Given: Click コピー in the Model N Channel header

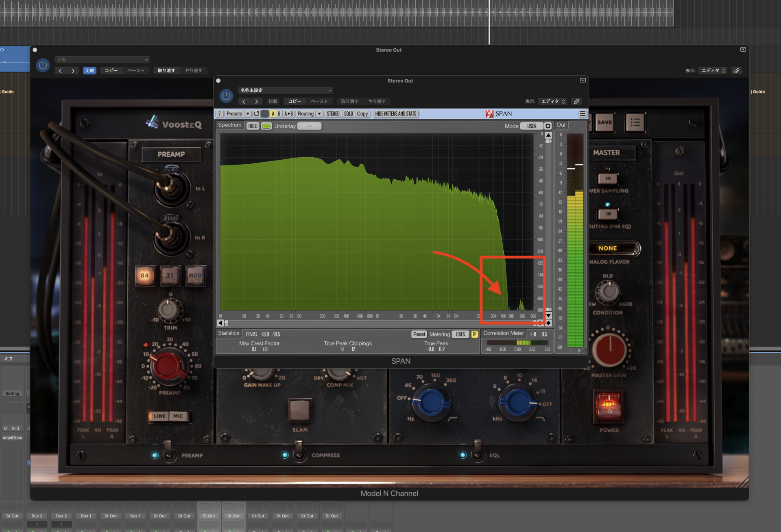Looking at the screenshot, I should coord(111,71).
